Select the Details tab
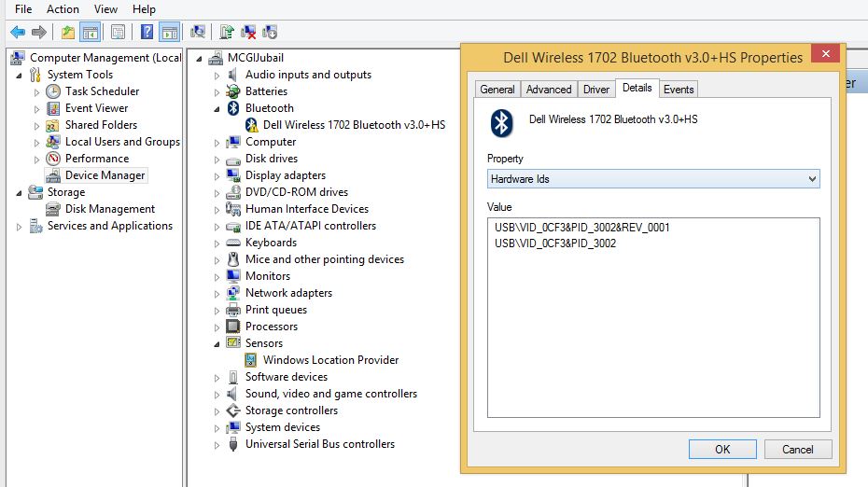The height and width of the screenshot is (487, 868). click(637, 88)
